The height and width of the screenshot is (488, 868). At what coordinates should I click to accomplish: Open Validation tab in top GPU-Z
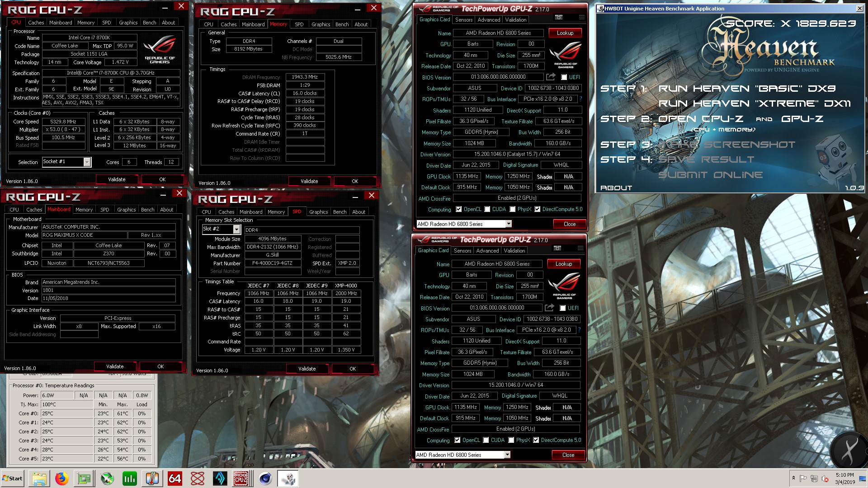pyautogui.click(x=516, y=20)
